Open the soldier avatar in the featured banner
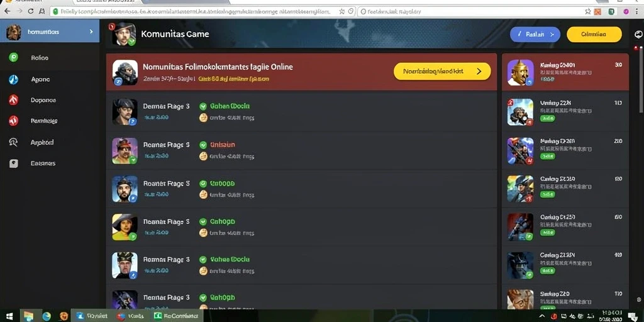 click(x=125, y=72)
